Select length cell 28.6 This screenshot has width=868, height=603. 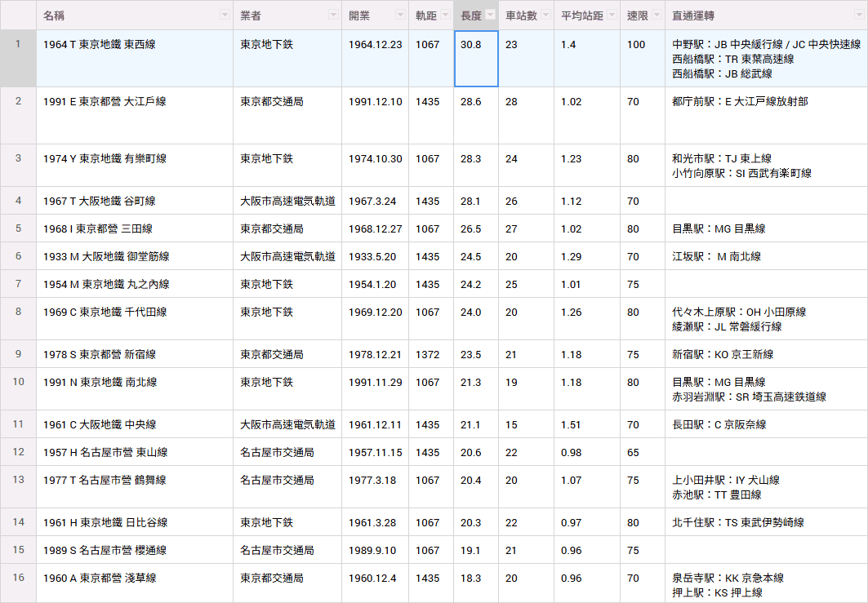476,116
